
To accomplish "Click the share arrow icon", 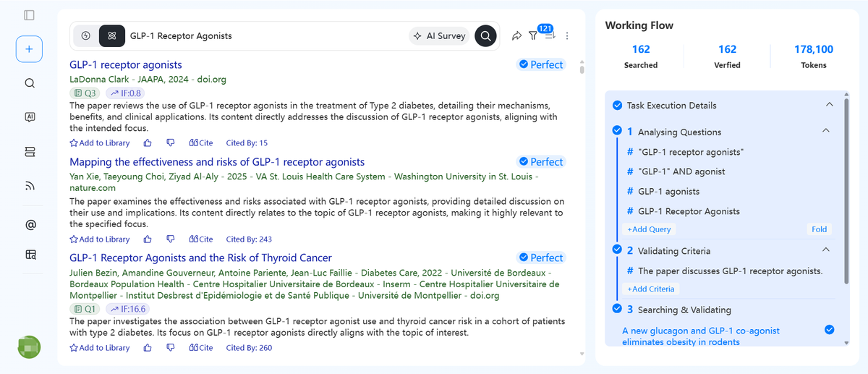I will click(516, 35).
